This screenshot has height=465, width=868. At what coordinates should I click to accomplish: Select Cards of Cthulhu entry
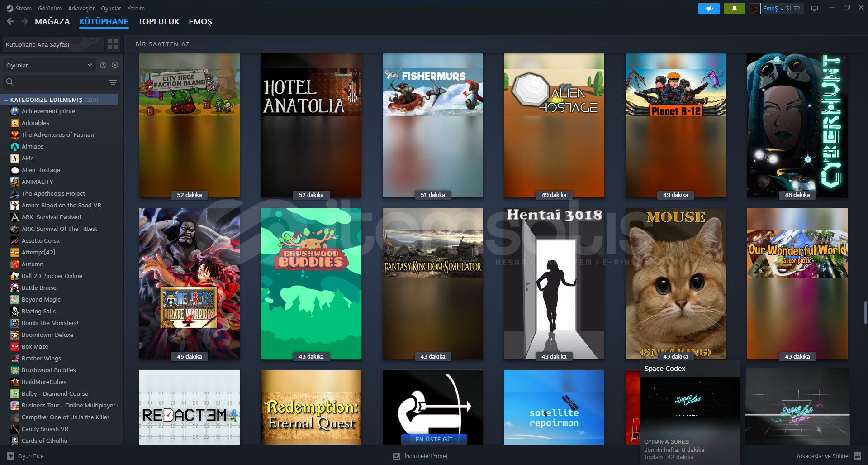coord(44,441)
